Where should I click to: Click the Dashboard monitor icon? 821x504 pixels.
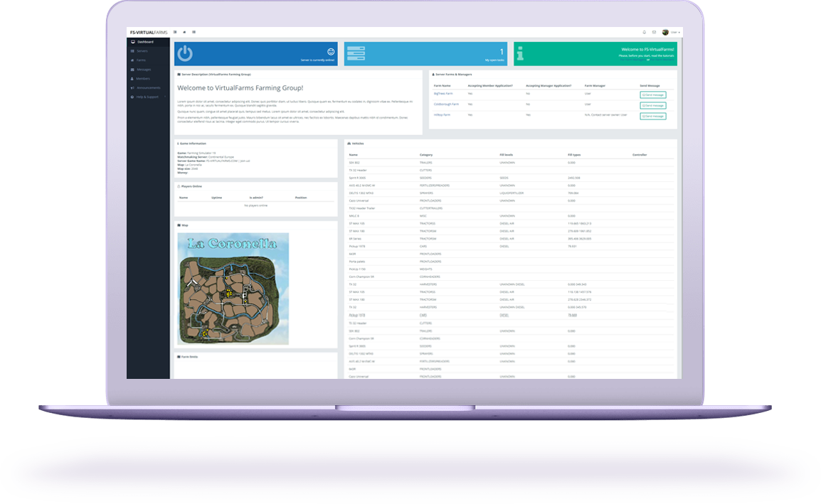point(132,42)
